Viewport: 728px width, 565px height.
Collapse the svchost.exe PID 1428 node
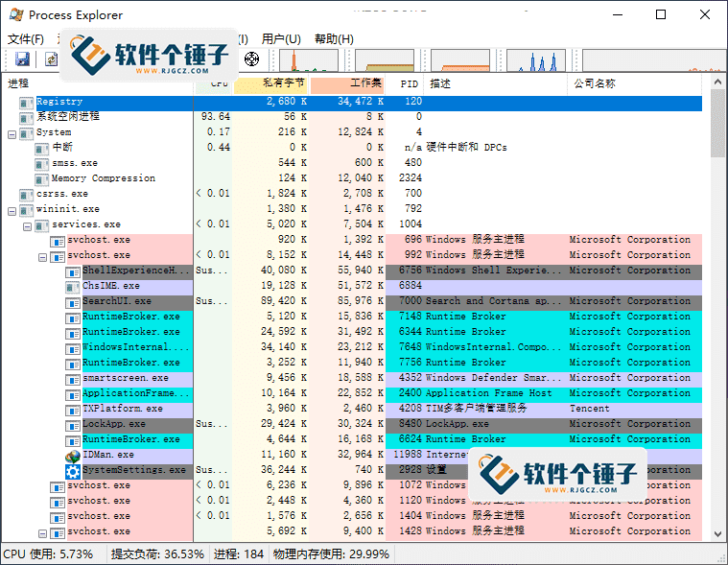pos(43,533)
